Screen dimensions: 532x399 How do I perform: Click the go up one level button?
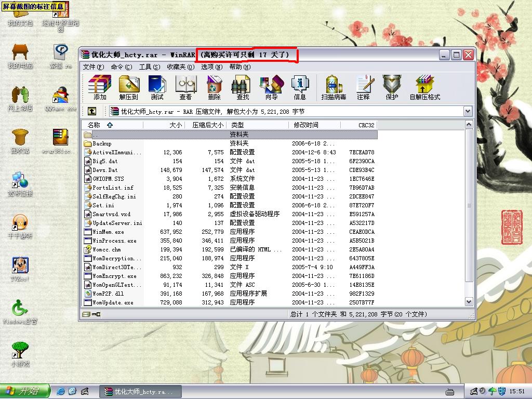click(91, 111)
